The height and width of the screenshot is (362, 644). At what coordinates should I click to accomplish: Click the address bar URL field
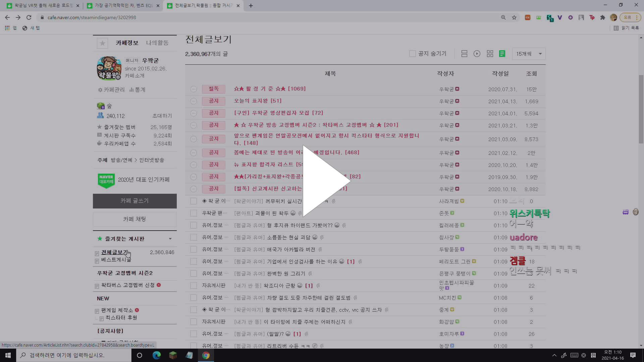[268, 17]
